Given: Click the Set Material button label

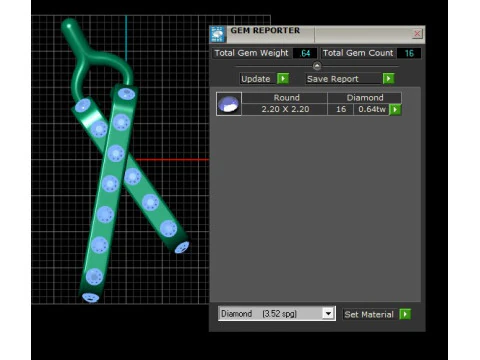Looking at the screenshot, I should (369, 314).
